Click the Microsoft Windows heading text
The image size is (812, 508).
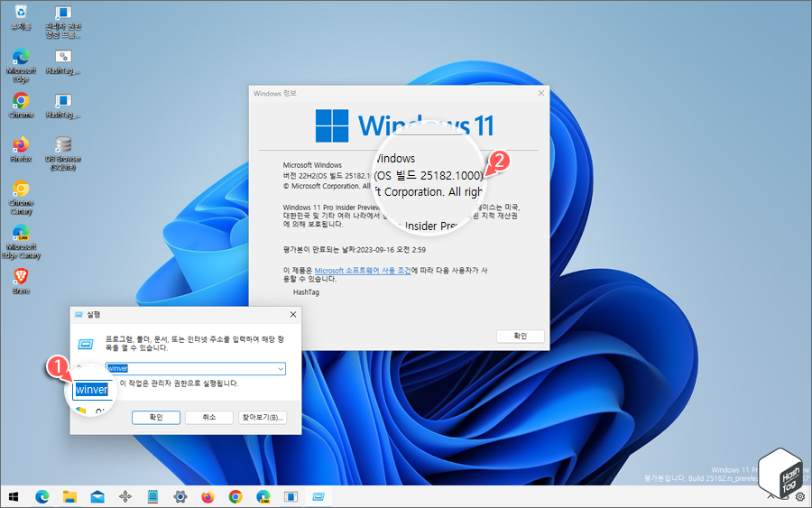click(x=312, y=165)
